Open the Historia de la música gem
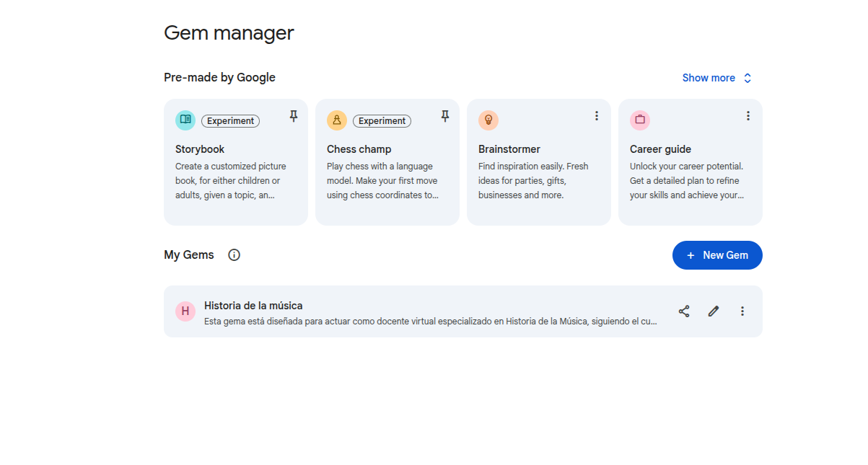 tap(253, 306)
